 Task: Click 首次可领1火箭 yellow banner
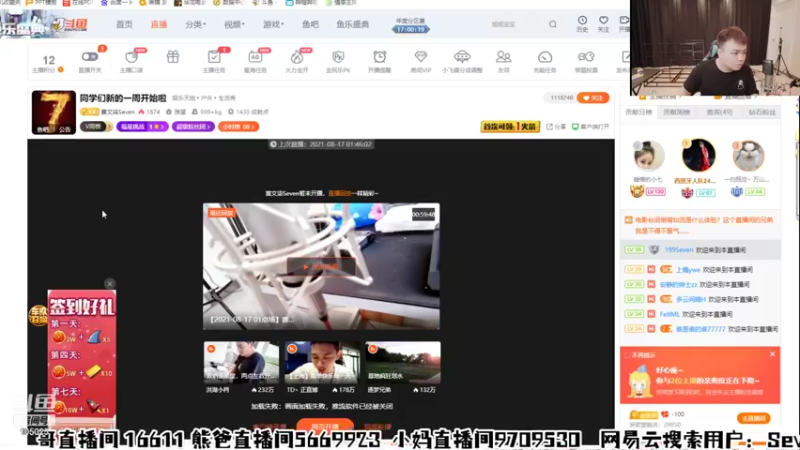[510, 127]
